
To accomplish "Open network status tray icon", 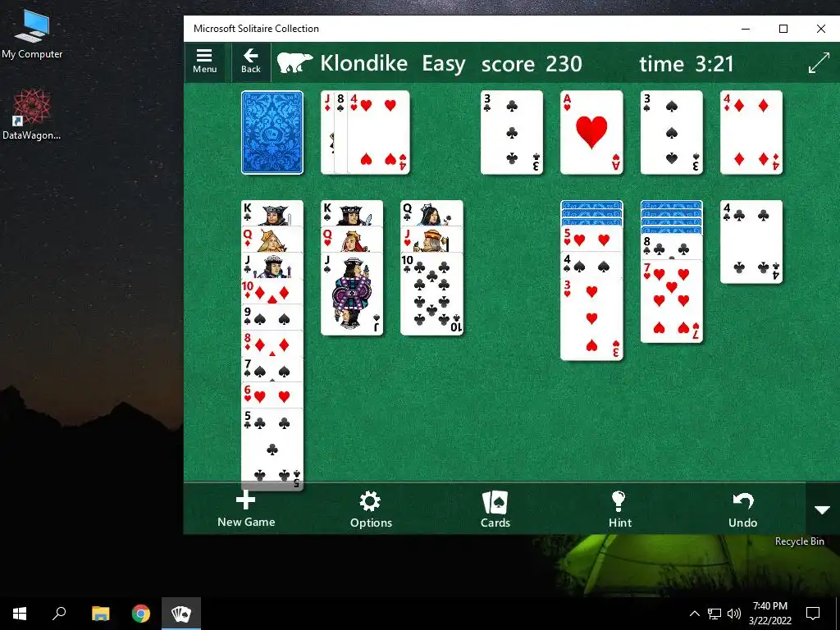I will [x=714, y=614].
